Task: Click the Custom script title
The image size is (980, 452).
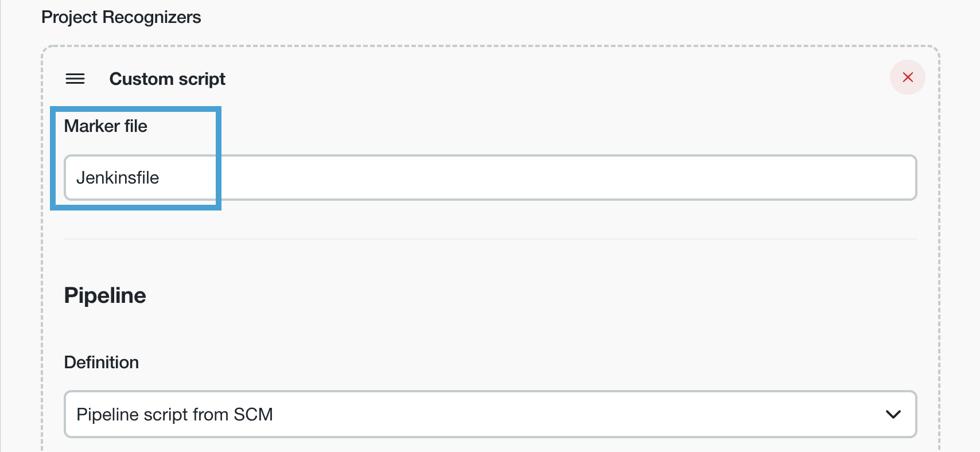Action: (167, 79)
